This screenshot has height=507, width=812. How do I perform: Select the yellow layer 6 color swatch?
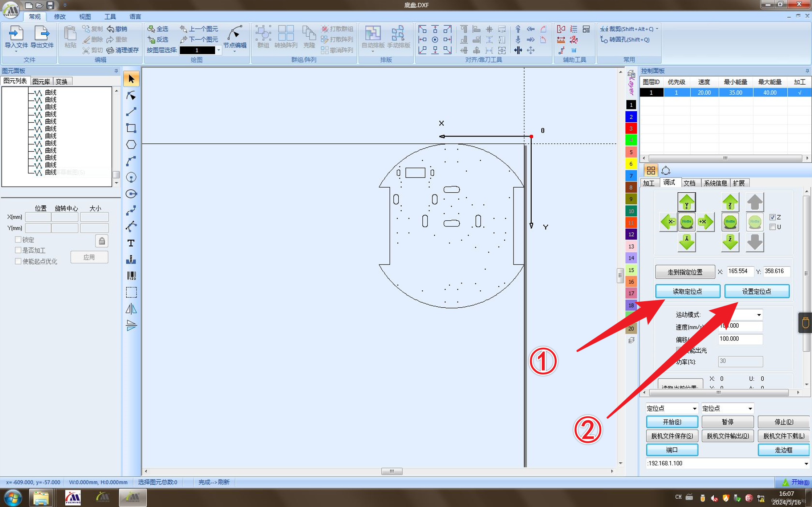[631, 164]
